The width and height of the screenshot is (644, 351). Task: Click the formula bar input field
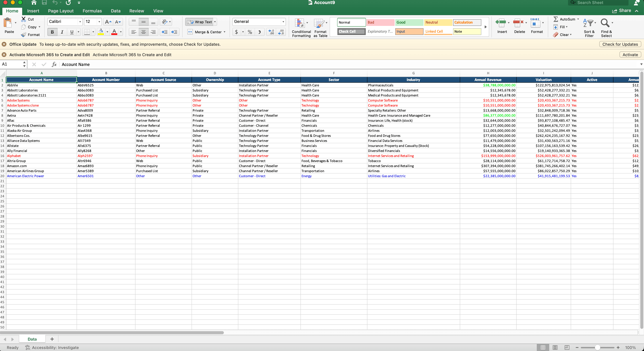coord(300,65)
